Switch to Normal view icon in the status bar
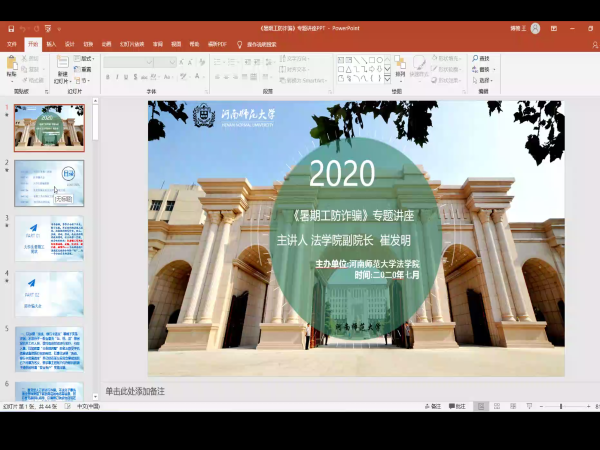600x450 pixels. 481,406
